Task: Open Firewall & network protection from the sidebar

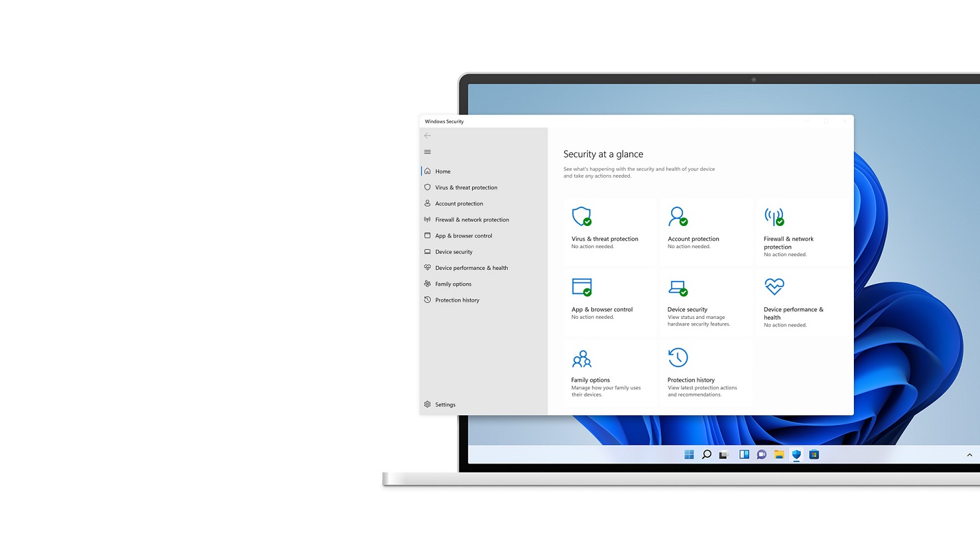Action: (471, 220)
